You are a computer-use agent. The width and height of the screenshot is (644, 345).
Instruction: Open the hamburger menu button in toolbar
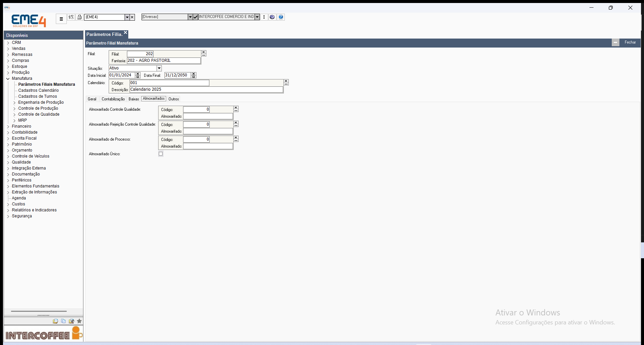click(x=61, y=19)
